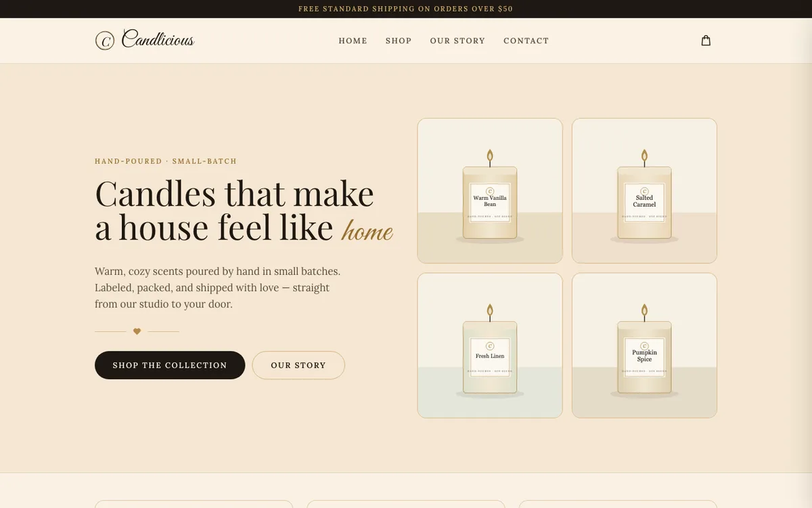Select the Pumpkin Spice candle card
The height and width of the screenshot is (508, 812).
coord(644,345)
